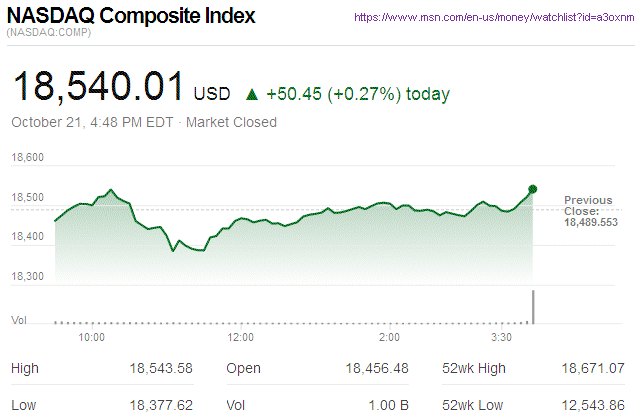Click the green end-point dot on chart

[533, 188]
